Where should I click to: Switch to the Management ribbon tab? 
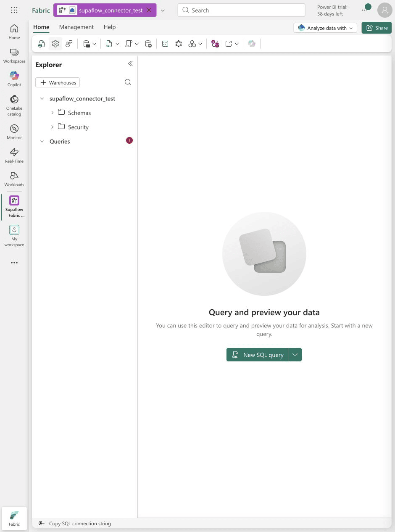(x=76, y=27)
